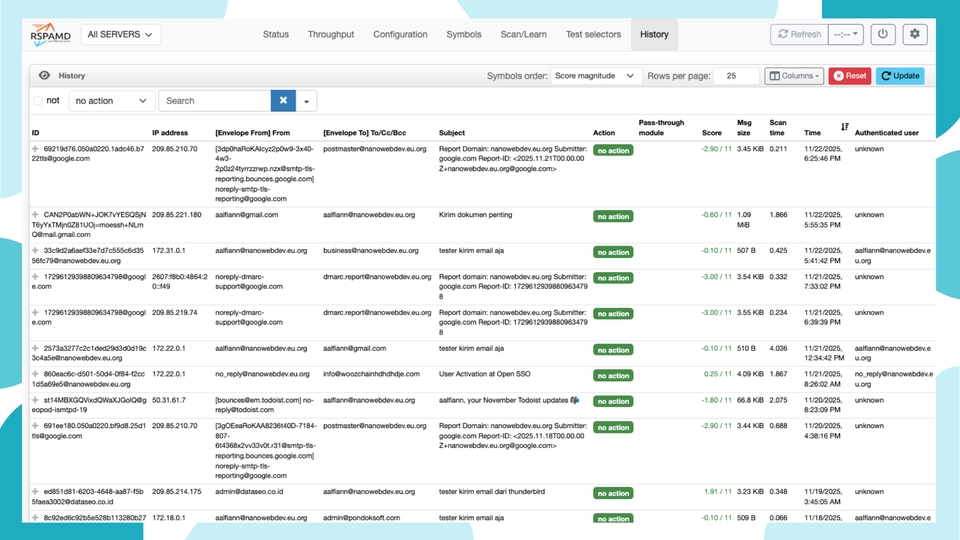Expand the CAN2P0abWN message row plus icon
Viewport: 960px width, 540px height.
point(36,215)
